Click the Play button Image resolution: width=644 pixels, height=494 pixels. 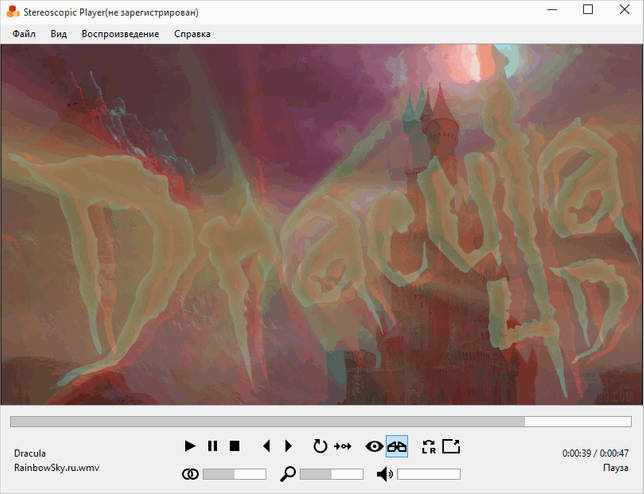[190, 446]
